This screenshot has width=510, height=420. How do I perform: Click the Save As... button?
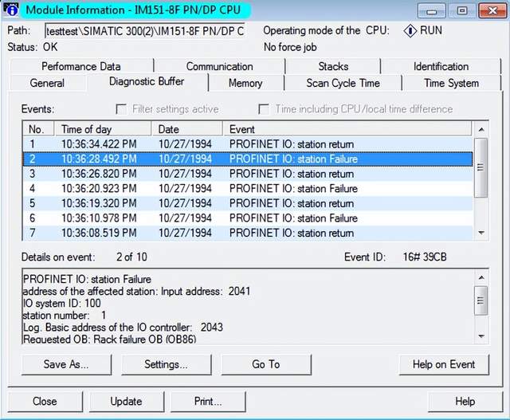coord(66,364)
